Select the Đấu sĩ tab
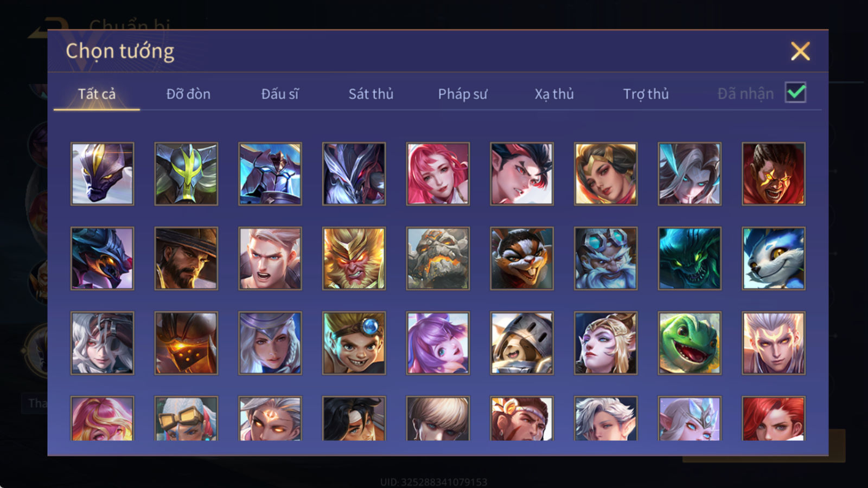This screenshot has width=868, height=488. pos(280,94)
